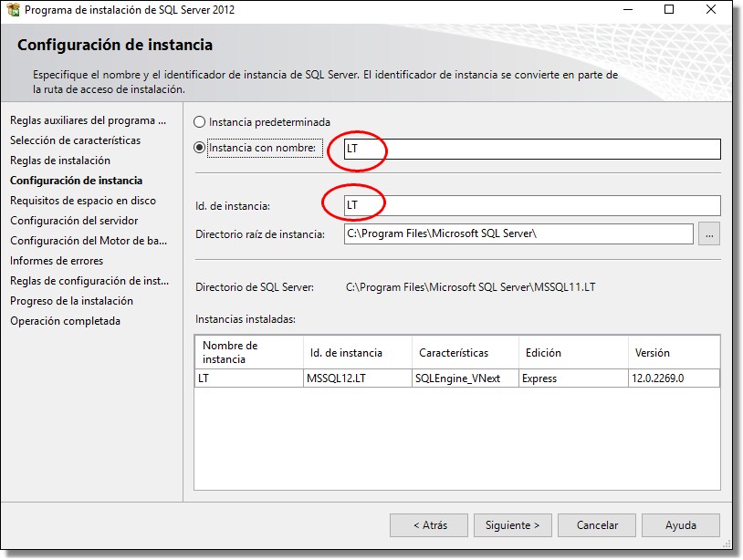Viewport: 743px width, 560px height.
Task: Minimize the SQL Server setup window
Action: click(628, 9)
